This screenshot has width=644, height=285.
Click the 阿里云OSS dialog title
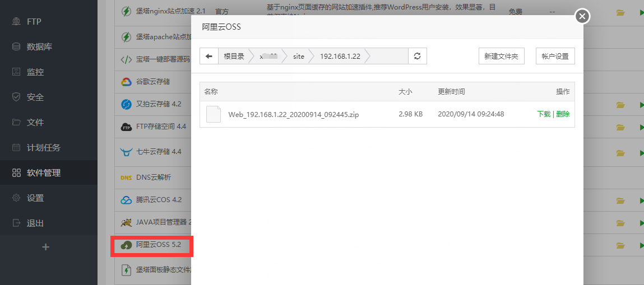[x=221, y=27]
